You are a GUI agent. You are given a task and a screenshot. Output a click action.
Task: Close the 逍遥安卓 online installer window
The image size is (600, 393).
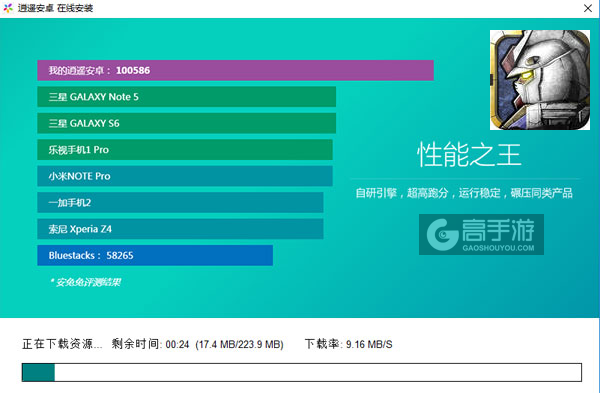click(588, 8)
